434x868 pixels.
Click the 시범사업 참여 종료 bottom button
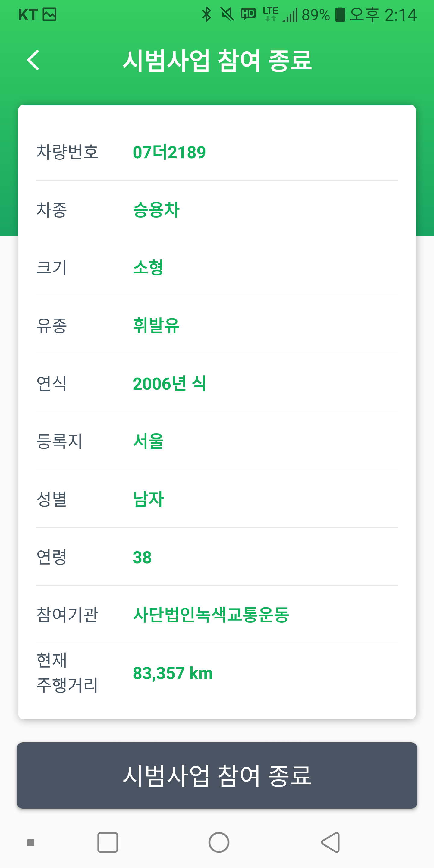pyautogui.click(x=217, y=775)
